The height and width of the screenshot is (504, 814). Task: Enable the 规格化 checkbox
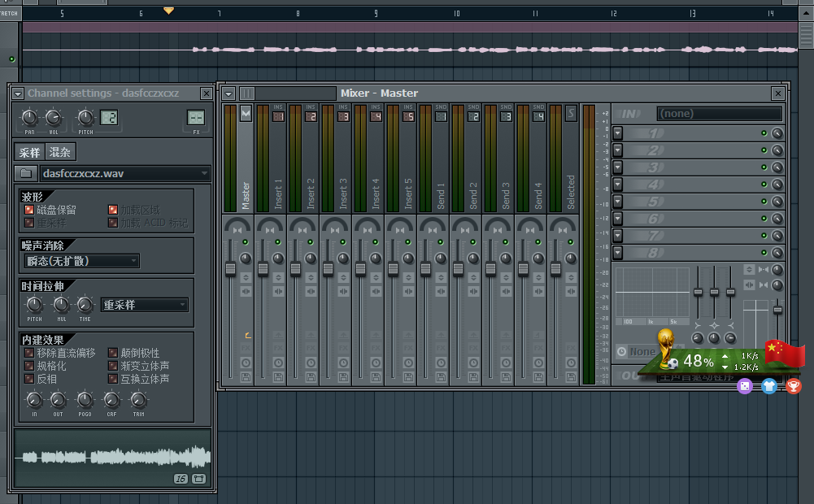point(29,366)
